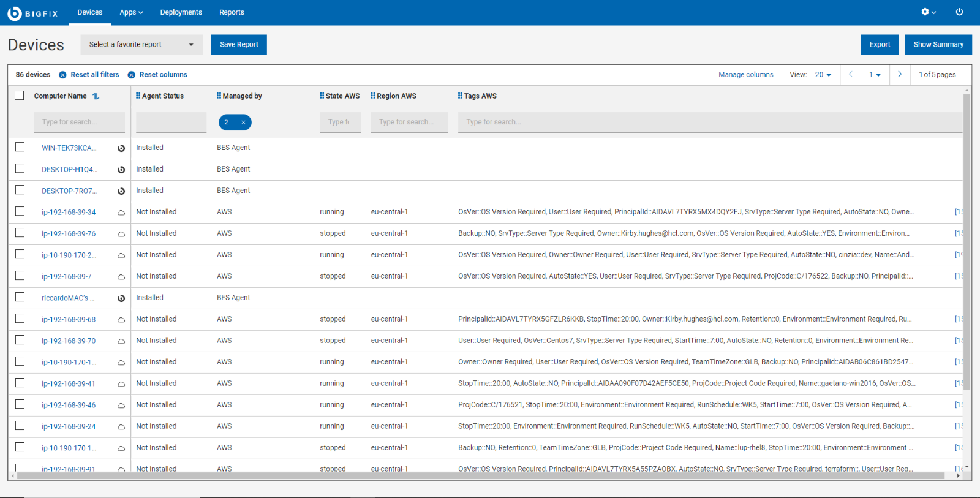This screenshot has height=498, width=980.
Task: Click the vertical scrollbar thumb
Action: (967, 242)
